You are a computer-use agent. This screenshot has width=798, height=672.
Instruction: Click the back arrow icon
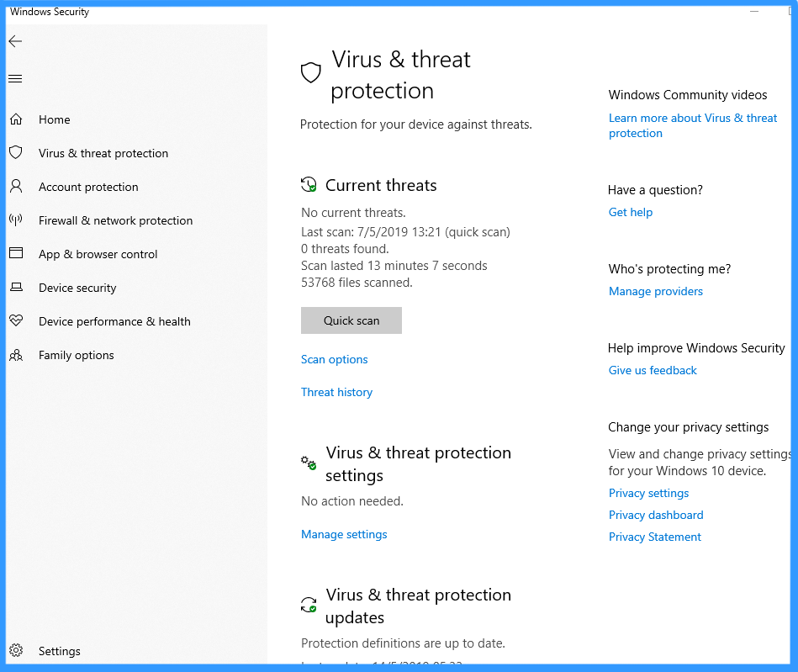coord(15,41)
